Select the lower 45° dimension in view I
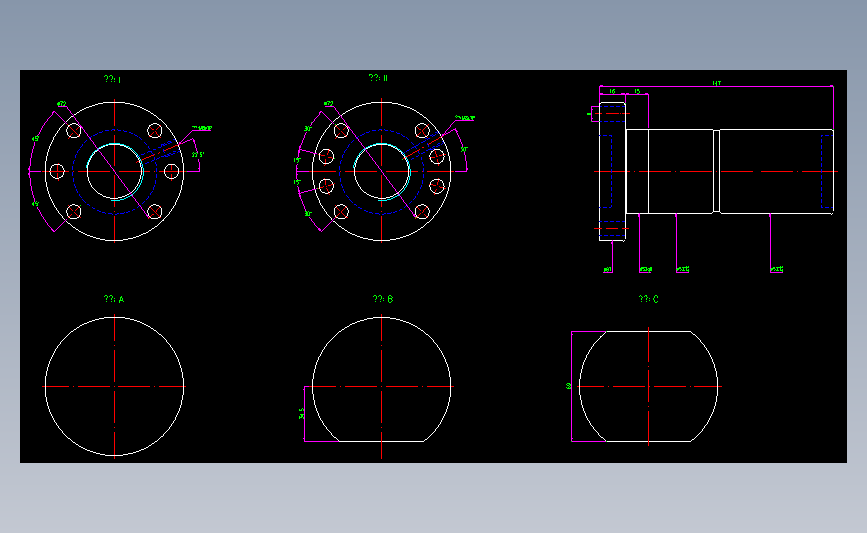Viewport: 867px width, 533px height. 35,204
